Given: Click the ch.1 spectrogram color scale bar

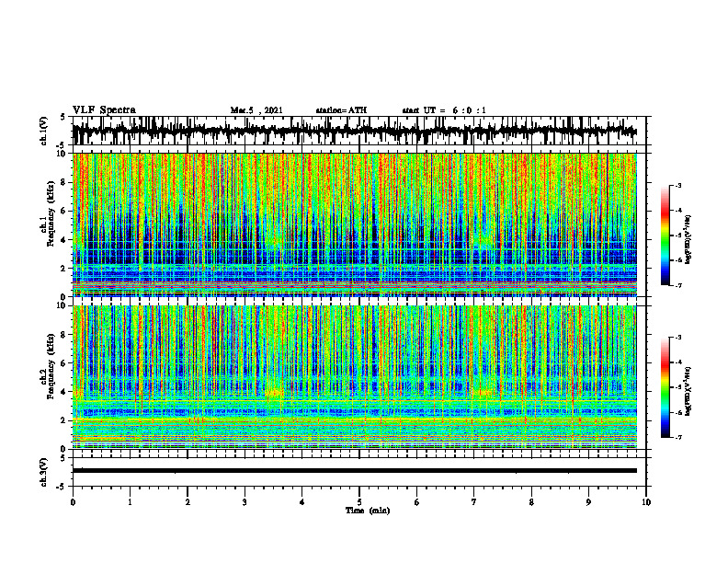Looking at the screenshot, I should pos(665,236).
